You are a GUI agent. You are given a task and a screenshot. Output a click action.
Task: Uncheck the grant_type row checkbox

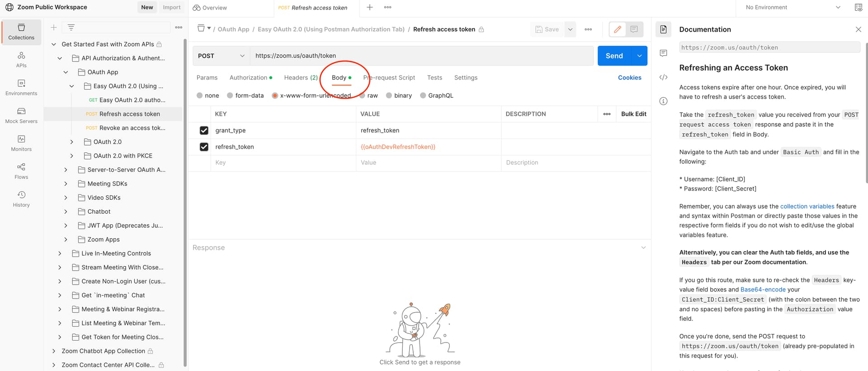204,130
